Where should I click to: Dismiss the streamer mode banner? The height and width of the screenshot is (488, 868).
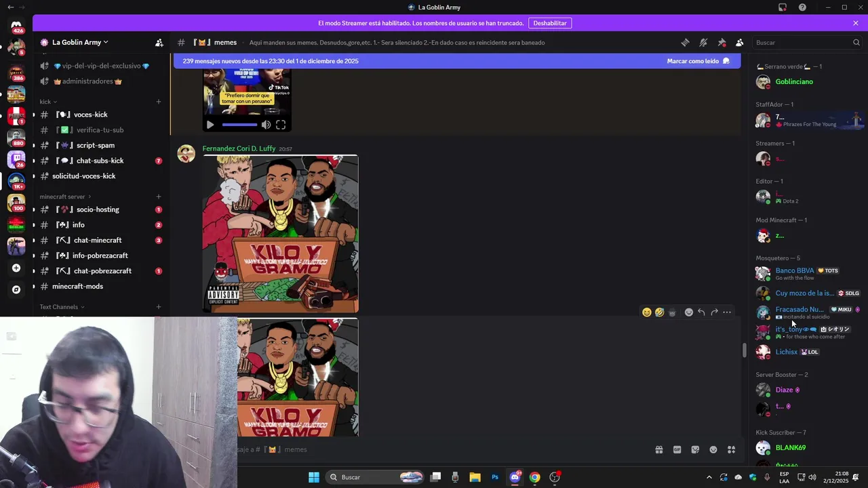[x=856, y=23]
